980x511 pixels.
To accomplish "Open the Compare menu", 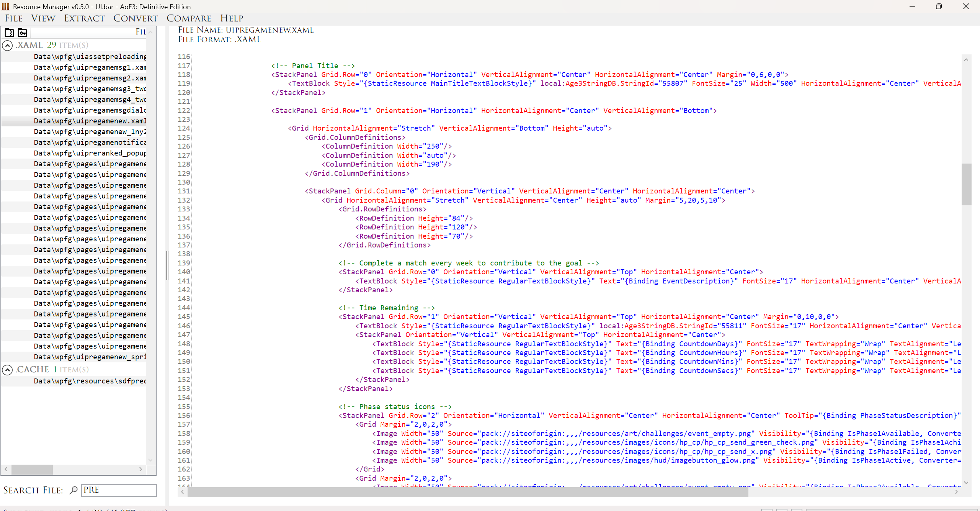I will [189, 18].
